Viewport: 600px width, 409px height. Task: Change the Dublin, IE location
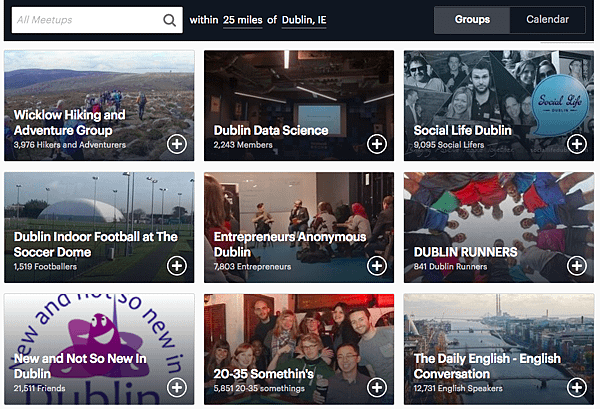(304, 20)
